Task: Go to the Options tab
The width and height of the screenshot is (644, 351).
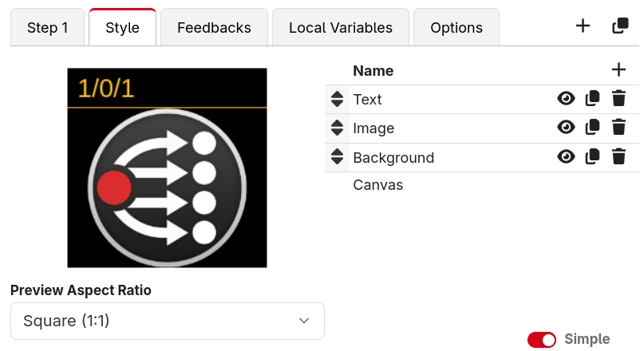Action: 456,27
